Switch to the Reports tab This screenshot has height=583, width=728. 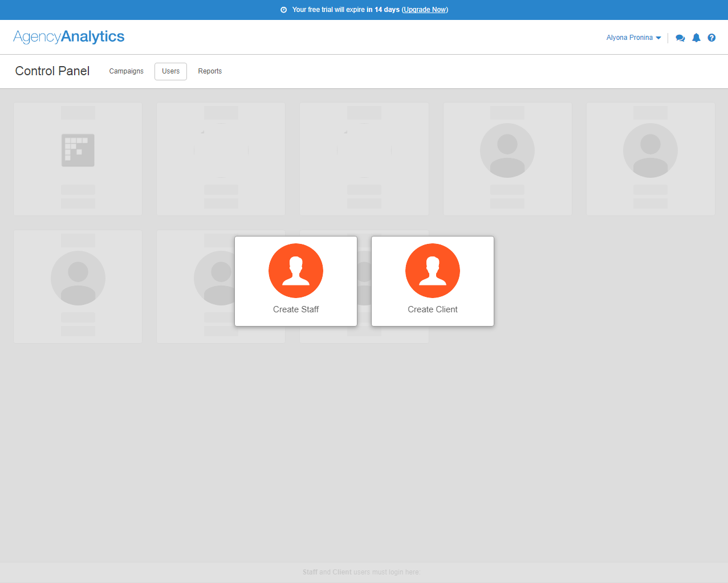[210, 71]
